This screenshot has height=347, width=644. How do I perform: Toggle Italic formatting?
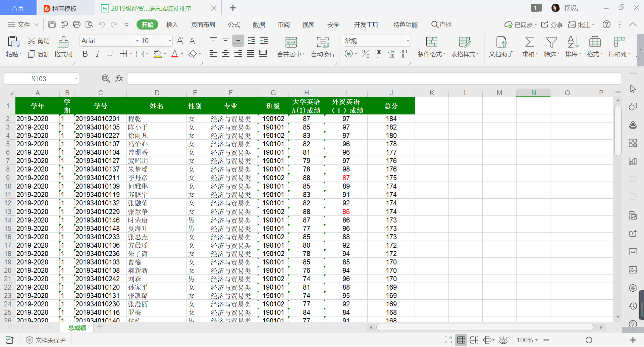point(98,54)
